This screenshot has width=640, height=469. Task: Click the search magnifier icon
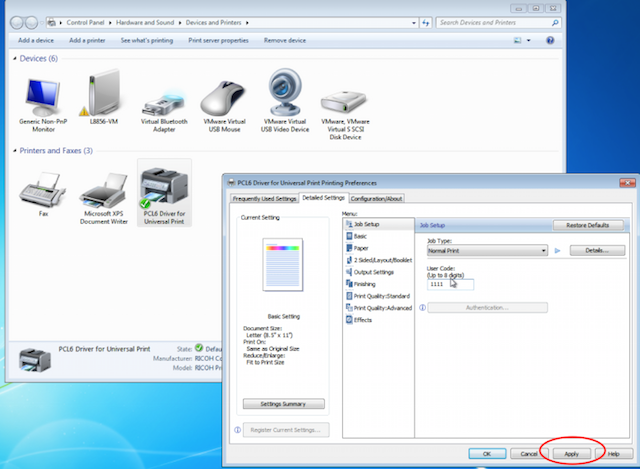click(555, 23)
